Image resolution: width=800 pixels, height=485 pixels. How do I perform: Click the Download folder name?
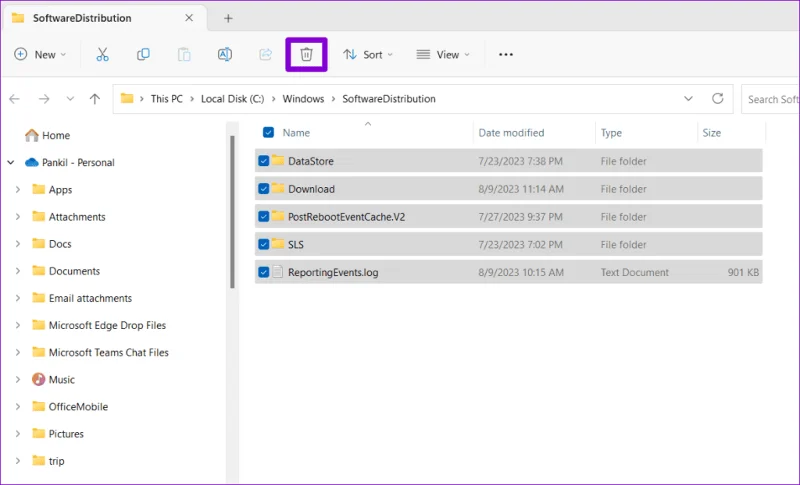click(311, 189)
